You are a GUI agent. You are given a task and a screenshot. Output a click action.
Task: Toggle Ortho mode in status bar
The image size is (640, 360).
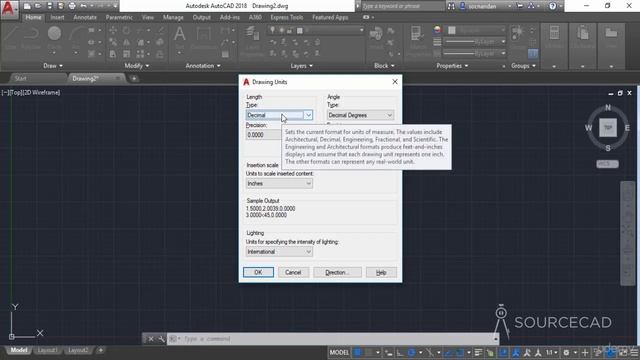pos(400,352)
